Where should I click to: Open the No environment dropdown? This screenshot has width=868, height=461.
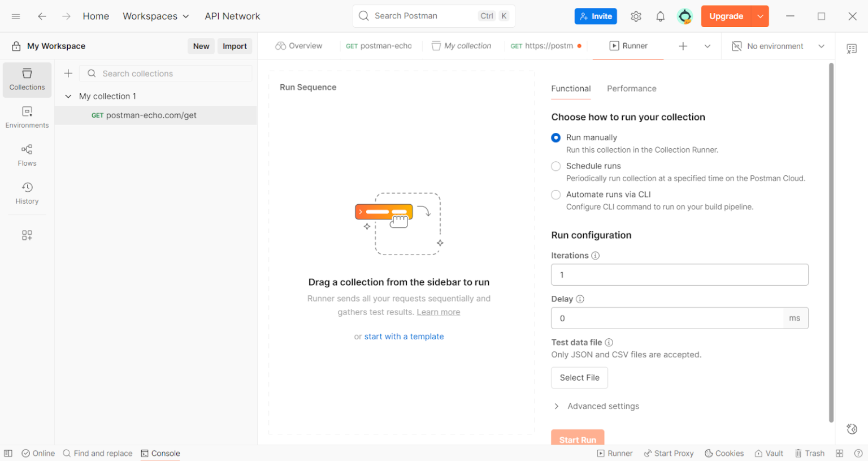coord(778,46)
